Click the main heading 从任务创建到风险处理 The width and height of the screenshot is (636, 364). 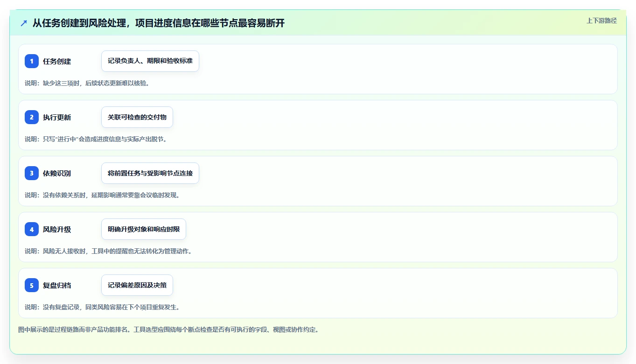point(159,23)
